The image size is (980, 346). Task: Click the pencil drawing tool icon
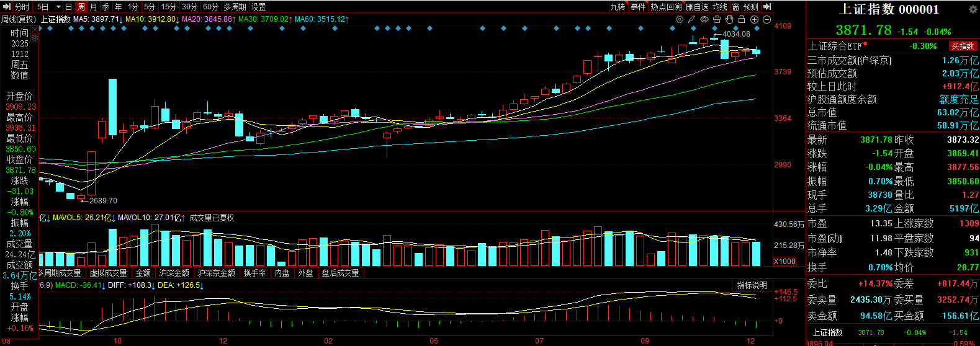[x=691, y=20]
